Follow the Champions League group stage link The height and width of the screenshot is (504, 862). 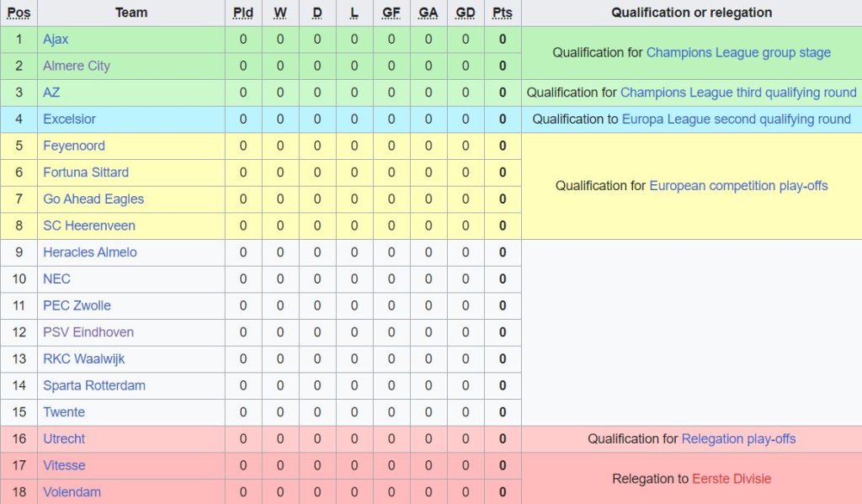[738, 53]
